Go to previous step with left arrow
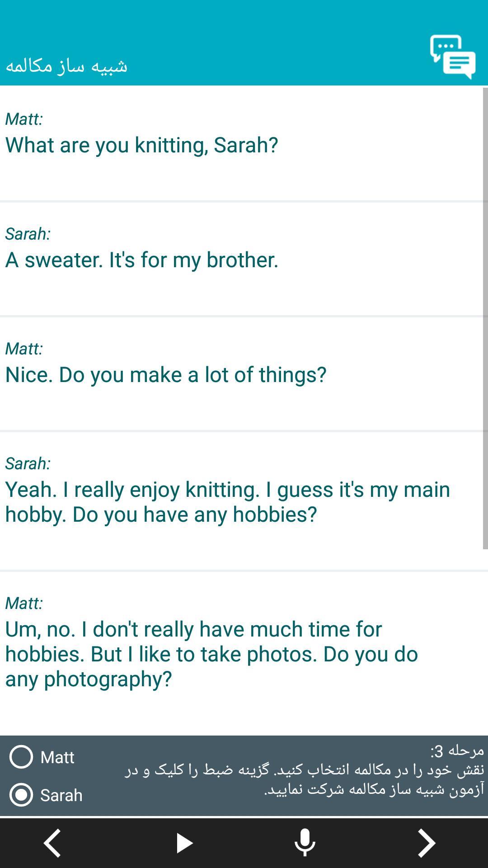This screenshot has width=488, height=868. [x=53, y=843]
